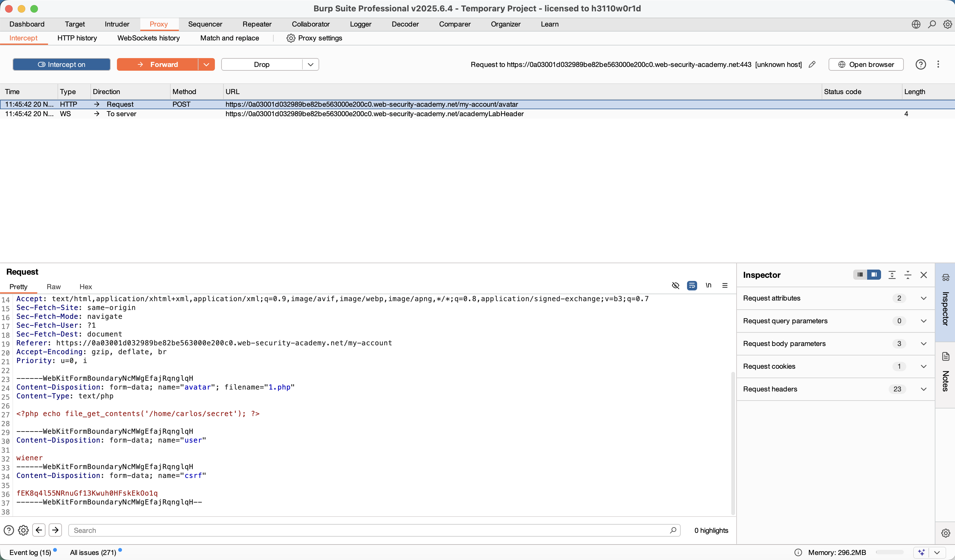Toggle hide non-printable characters eye icon
Viewport: 955px width, 560px height.
point(675,285)
